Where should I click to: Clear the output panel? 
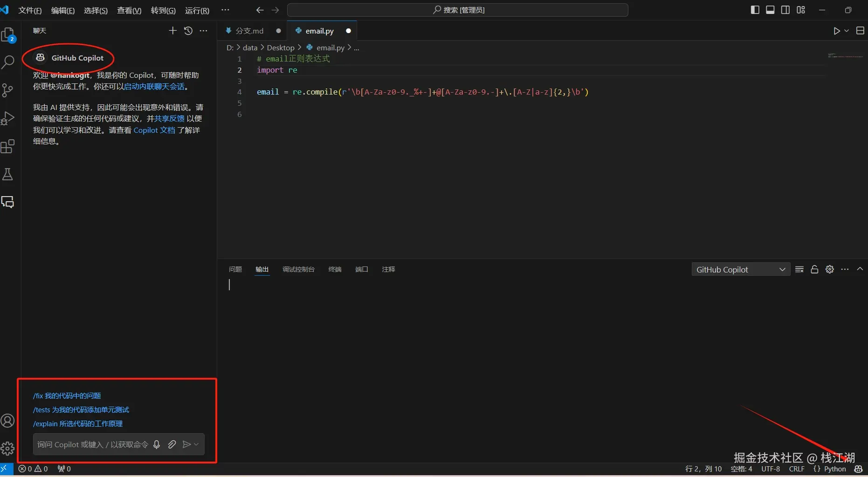(799, 269)
